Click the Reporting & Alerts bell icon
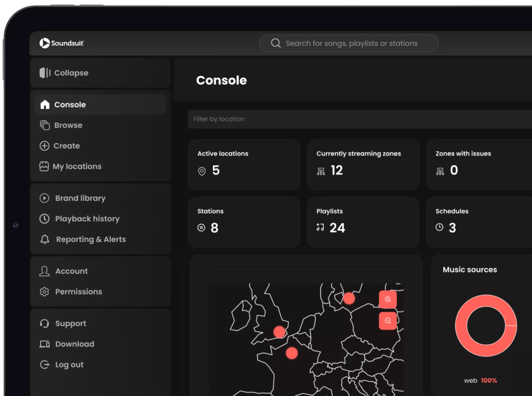The height and width of the screenshot is (396, 532). coord(45,239)
